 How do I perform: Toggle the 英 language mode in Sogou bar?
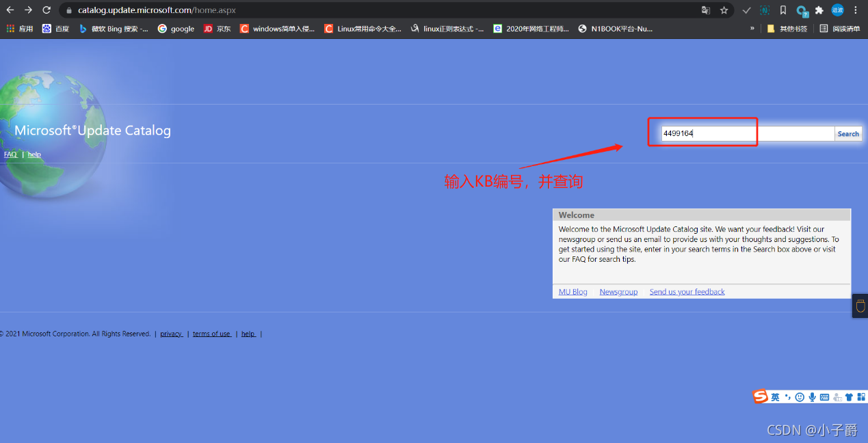[x=775, y=397]
